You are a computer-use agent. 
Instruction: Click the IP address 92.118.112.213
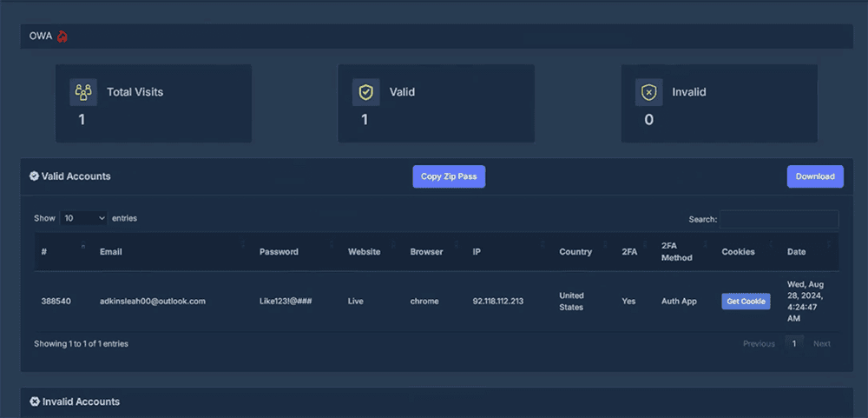click(498, 301)
